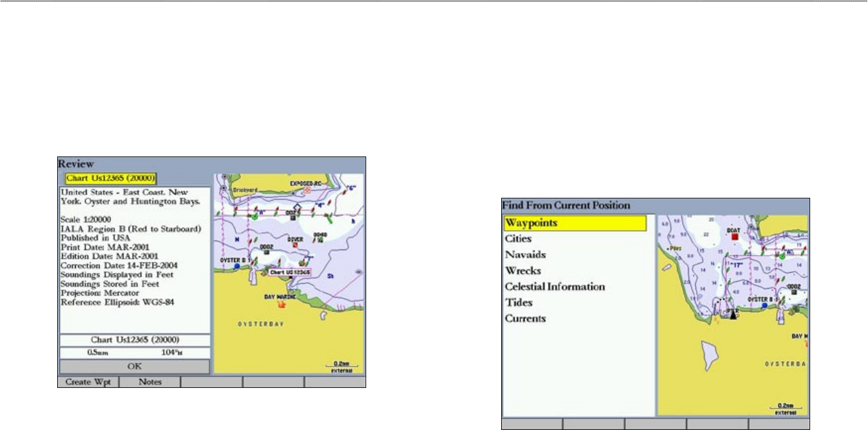Click the Chart US12365 map label callout

tap(290, 273)
